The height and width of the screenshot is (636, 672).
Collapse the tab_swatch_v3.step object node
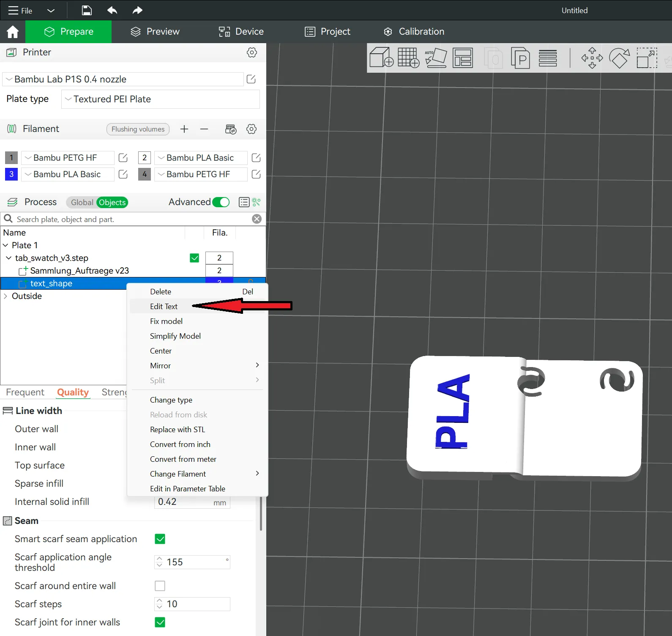tap(9, 258)
